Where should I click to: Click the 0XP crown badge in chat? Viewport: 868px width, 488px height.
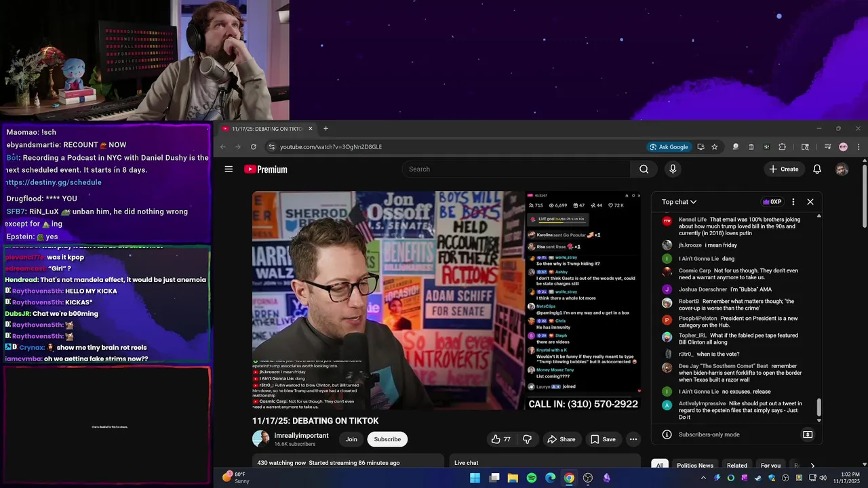pyautogui.click(x=772, y=202)
